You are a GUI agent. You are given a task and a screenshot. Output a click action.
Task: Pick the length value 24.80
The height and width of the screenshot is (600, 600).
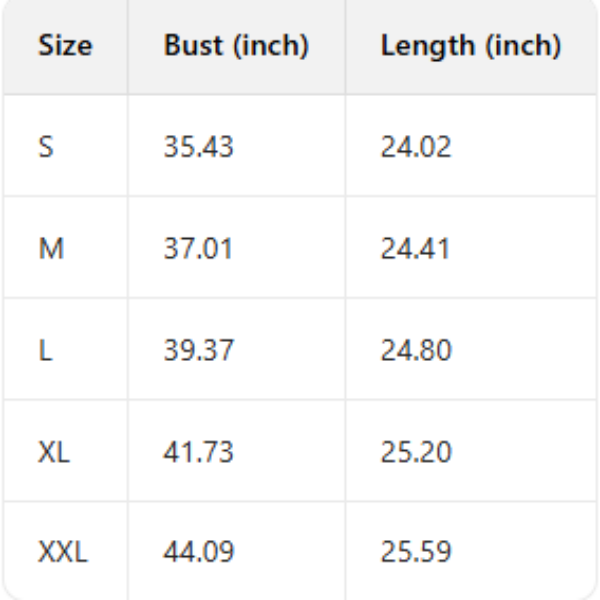tap(415, 350)
